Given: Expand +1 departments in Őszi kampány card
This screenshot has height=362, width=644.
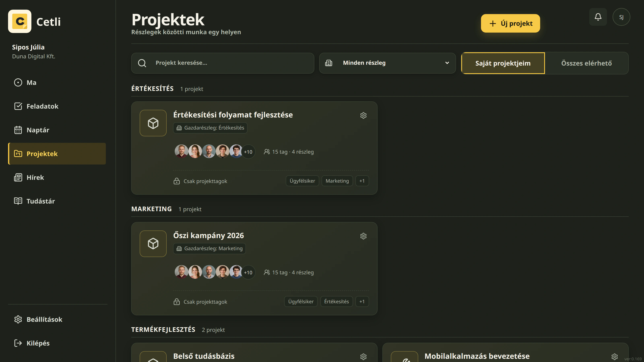Looking at the screenshot, I should click(362, 301).
